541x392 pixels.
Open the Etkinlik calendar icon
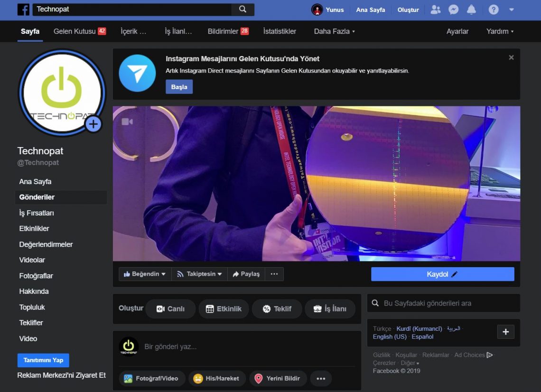tap(209, 308)
